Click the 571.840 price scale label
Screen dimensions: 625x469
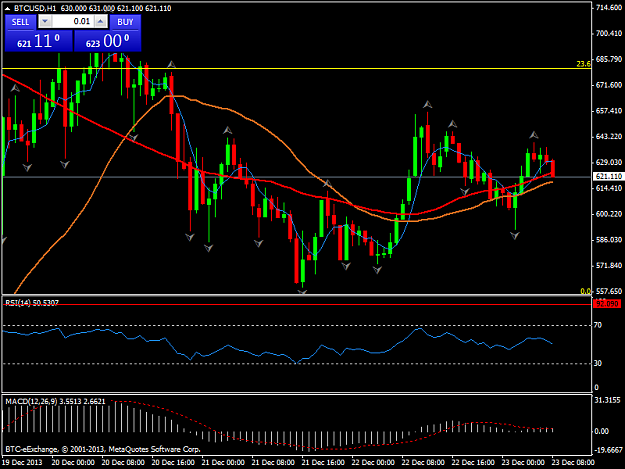[609, 265]
